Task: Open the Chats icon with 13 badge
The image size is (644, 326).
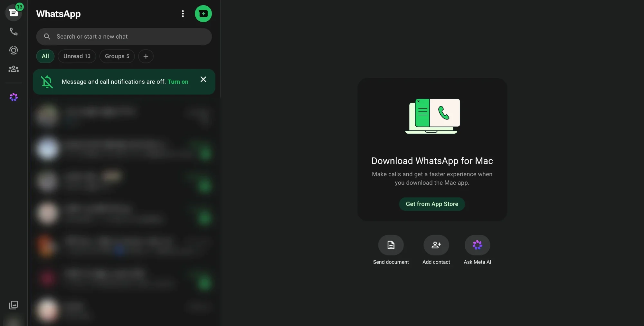Action: (x=14, y=13)
